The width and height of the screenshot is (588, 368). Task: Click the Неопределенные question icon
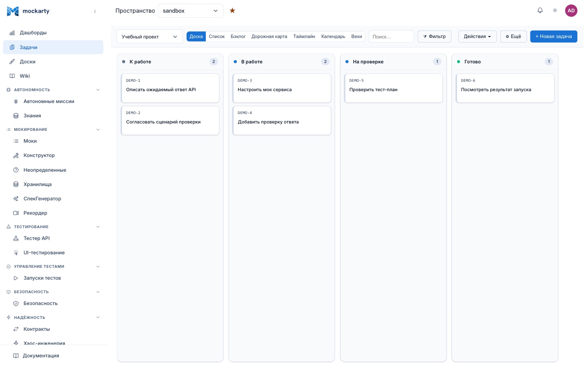point(16,170)
